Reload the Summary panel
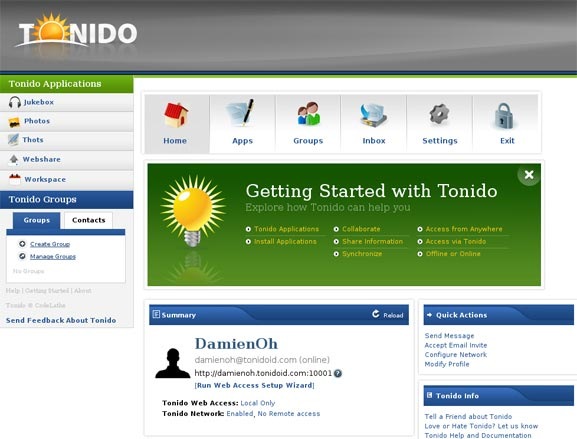This screenshot has height=439, width=577. (387, 315)
